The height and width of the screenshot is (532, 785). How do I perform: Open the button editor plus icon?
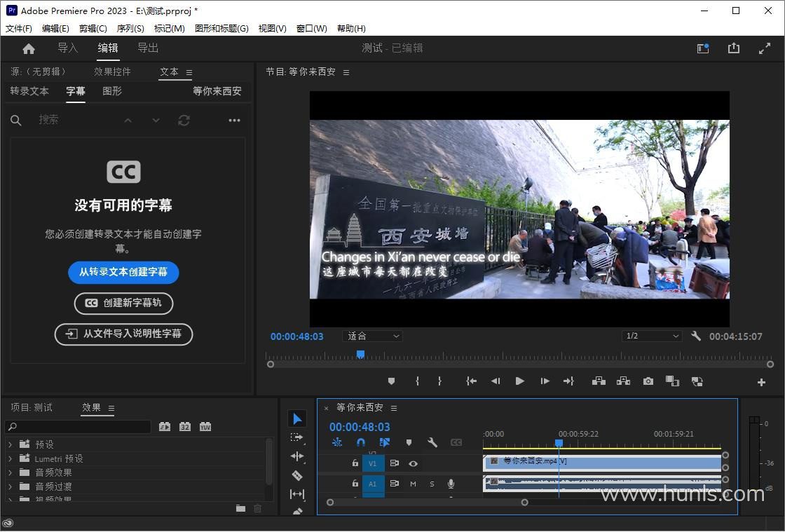pos(761,383)
